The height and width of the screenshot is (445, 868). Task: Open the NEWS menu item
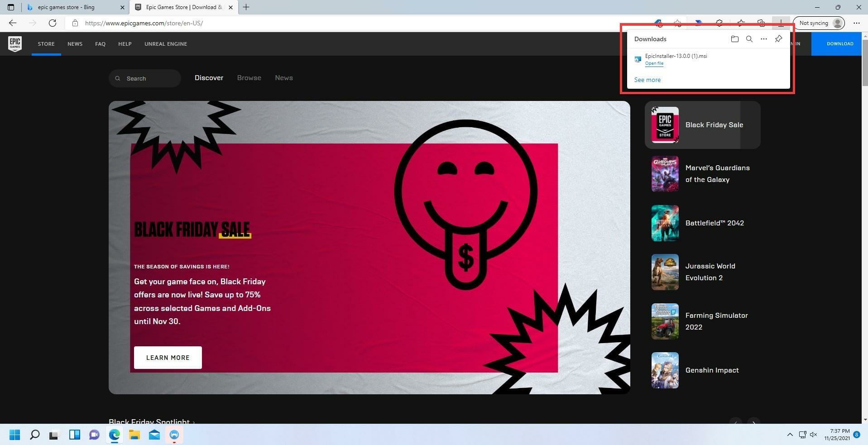[75, 44]
